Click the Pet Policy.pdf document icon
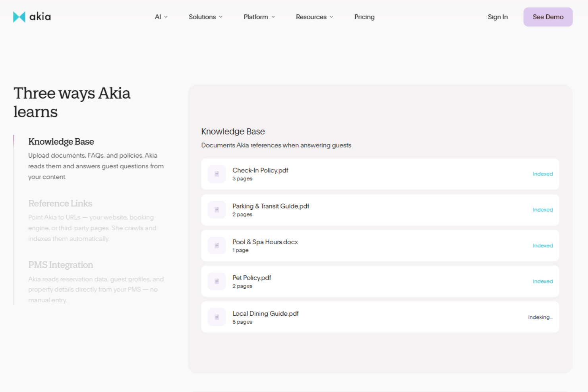Viewport: 588px width, 392px height. (x=217, y=281)
